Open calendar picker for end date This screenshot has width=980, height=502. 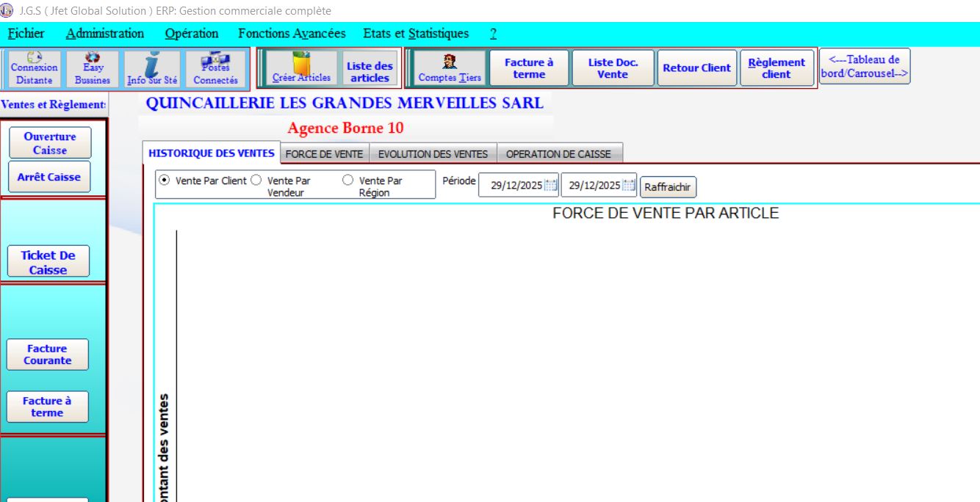pyautogui.click(x=629, y=186)
